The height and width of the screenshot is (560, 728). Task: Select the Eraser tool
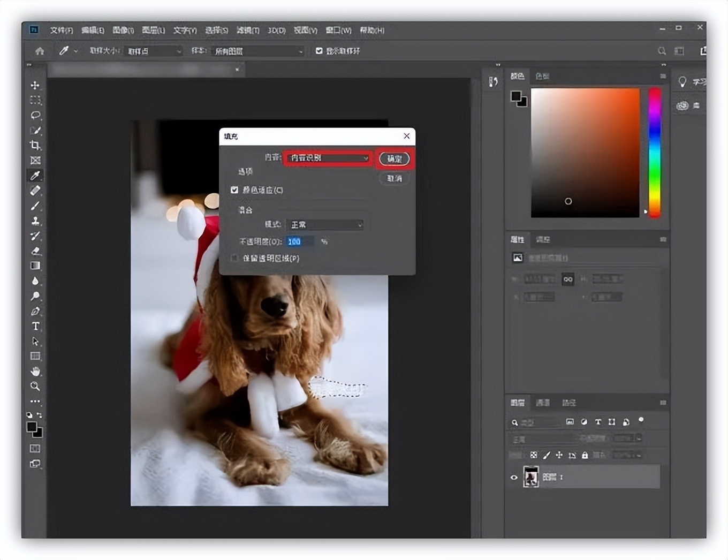tap(35, 251)
